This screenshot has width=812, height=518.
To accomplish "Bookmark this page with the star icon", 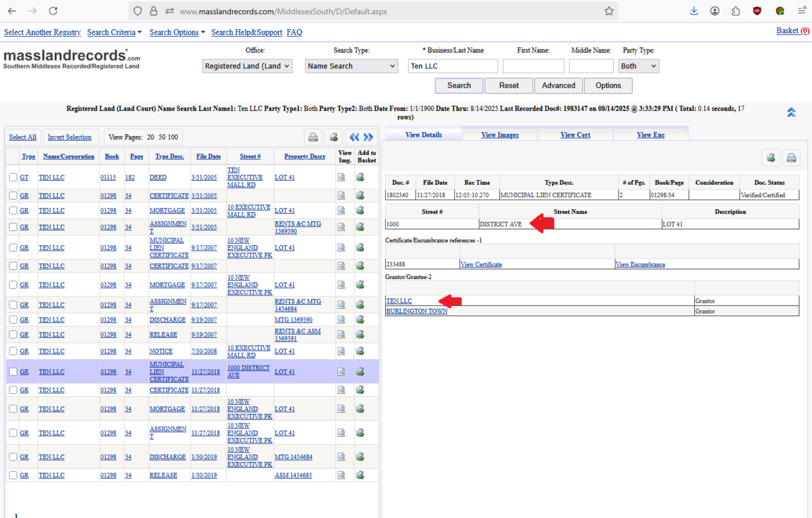I will pos(609,11).
